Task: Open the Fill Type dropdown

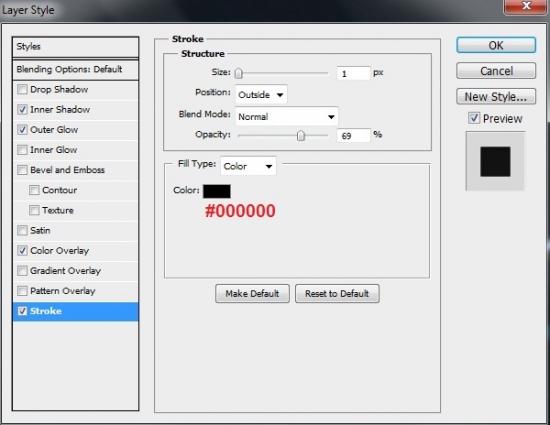Action: [x=248, y=166]
